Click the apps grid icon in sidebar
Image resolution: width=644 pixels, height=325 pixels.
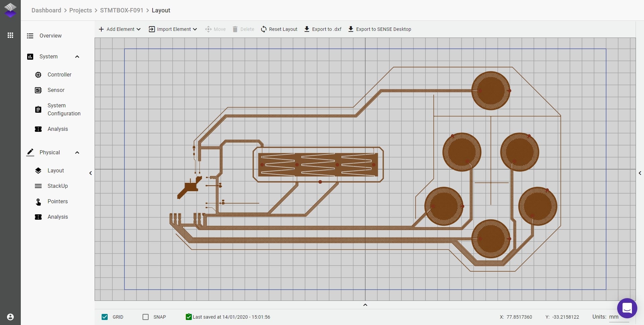10,35
